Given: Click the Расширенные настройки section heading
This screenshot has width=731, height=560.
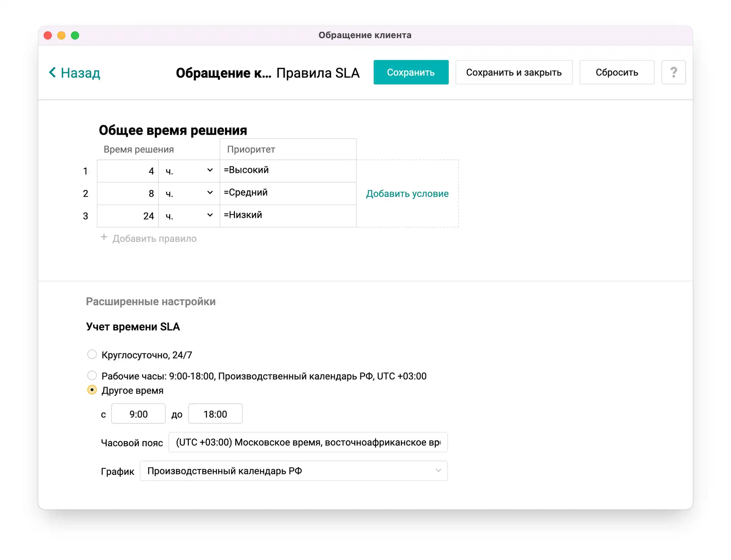Looking at the screenshot, I should pos(151,302).
